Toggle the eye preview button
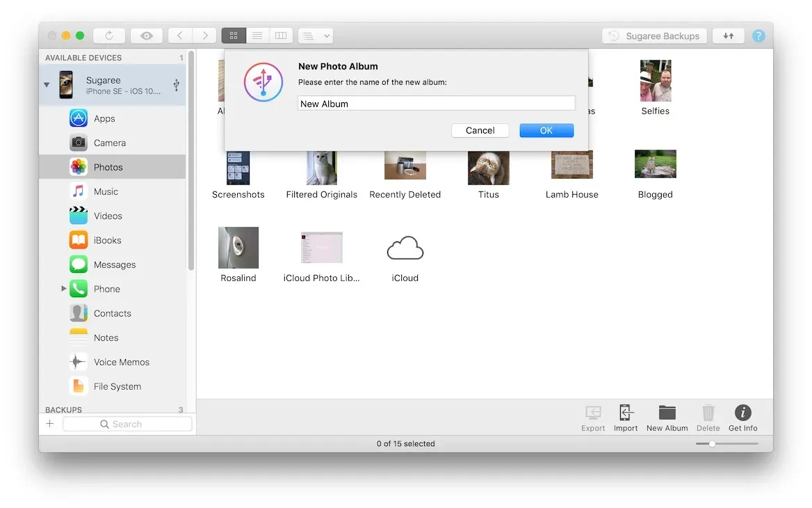Viewport: 812px width, 508px height. click(x=146, y=35)
